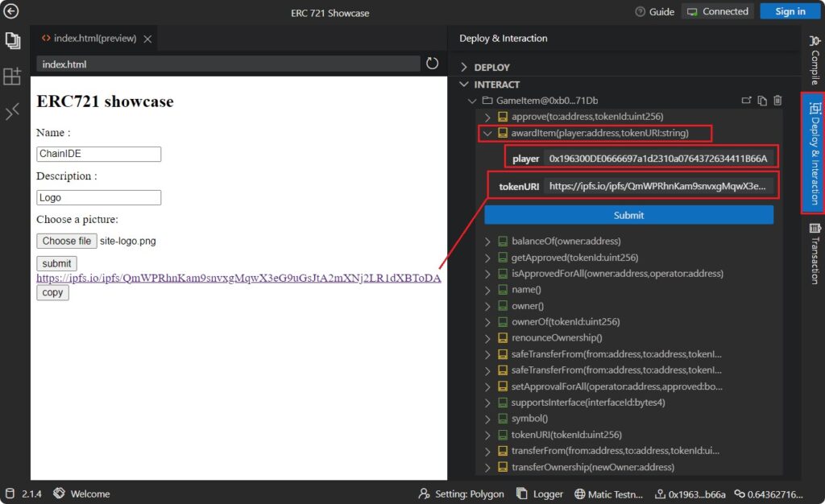The height and width of the screenshot is (504, 825).
Task: Click the player address input field
Action: 658,159
